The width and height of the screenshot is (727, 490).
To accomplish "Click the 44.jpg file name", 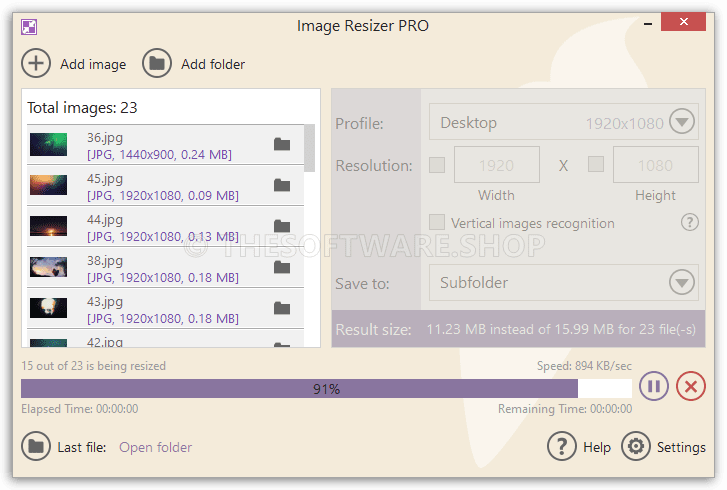I will coord(105,219).
